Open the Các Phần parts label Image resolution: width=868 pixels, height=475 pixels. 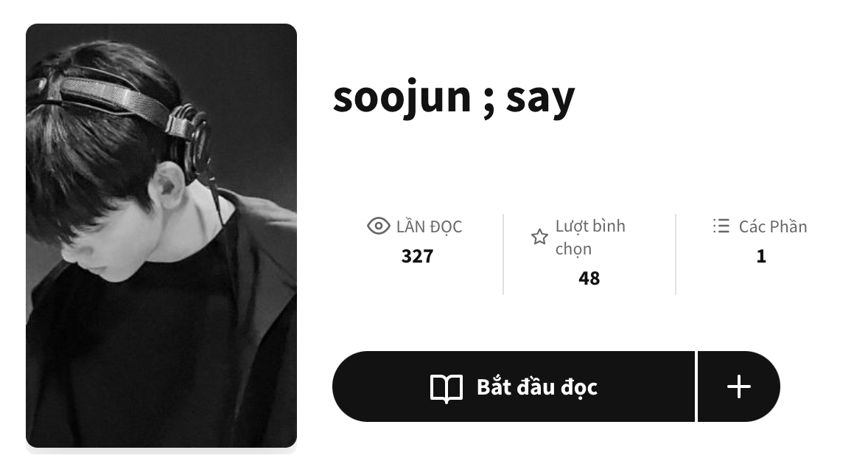point(772,226)
